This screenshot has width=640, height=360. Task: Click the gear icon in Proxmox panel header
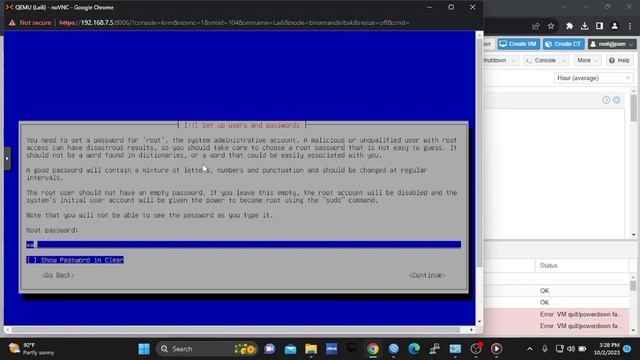click(616, 100)
